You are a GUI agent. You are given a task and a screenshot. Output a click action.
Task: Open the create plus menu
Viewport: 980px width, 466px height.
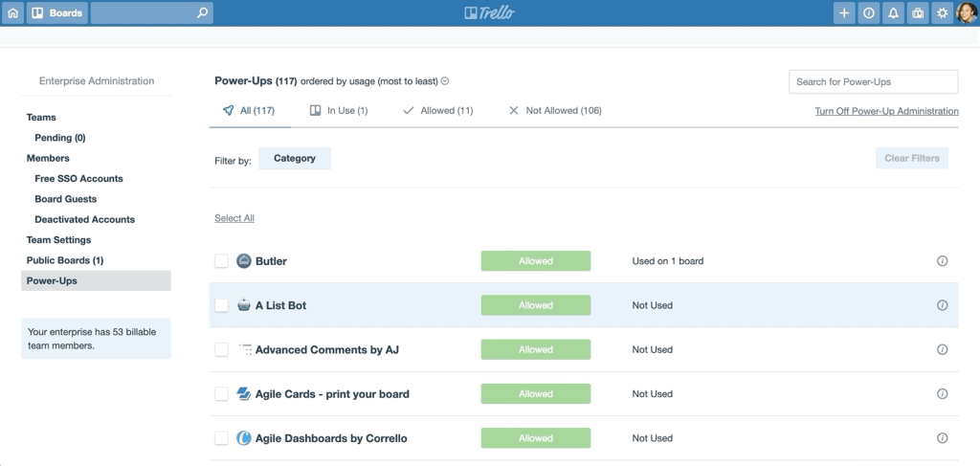(844, 13)
